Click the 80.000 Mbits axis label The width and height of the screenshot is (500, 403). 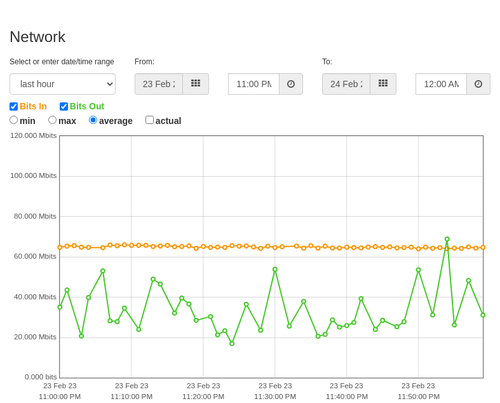coord(35,216)
